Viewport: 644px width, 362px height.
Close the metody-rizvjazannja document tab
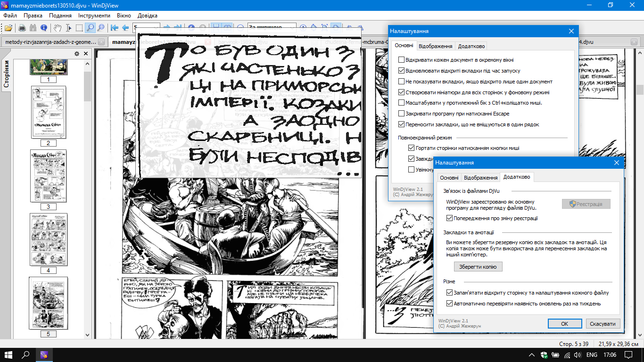101,42
